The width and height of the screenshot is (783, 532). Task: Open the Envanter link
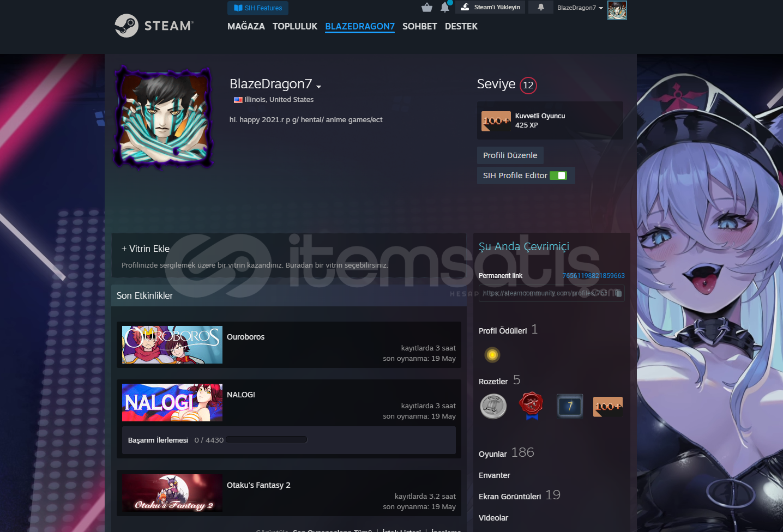point(495,475)
